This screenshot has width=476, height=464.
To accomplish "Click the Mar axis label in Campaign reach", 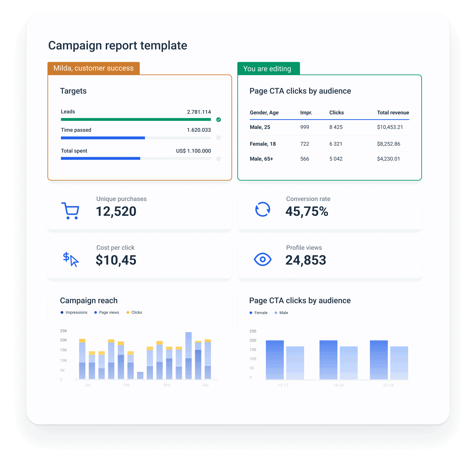I will [x=167, y=385].
